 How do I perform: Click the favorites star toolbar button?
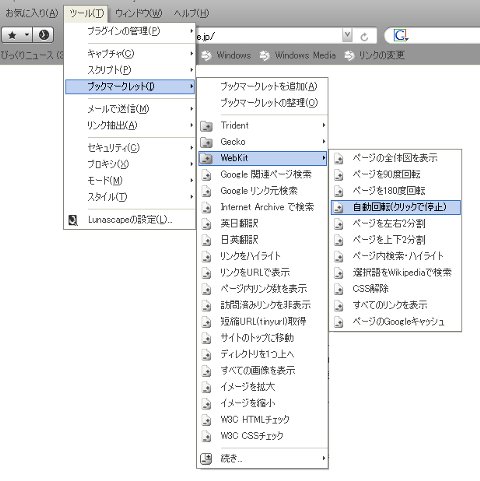point(12,35)
